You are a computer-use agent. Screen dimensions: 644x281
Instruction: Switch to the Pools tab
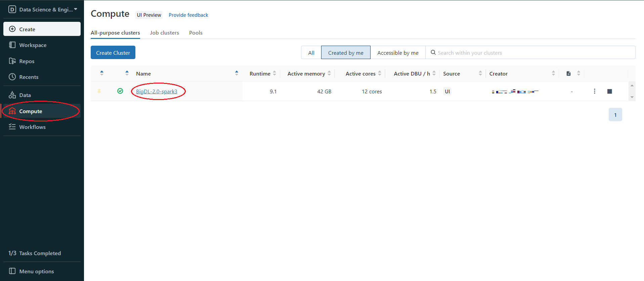click(x=196, y=33)
